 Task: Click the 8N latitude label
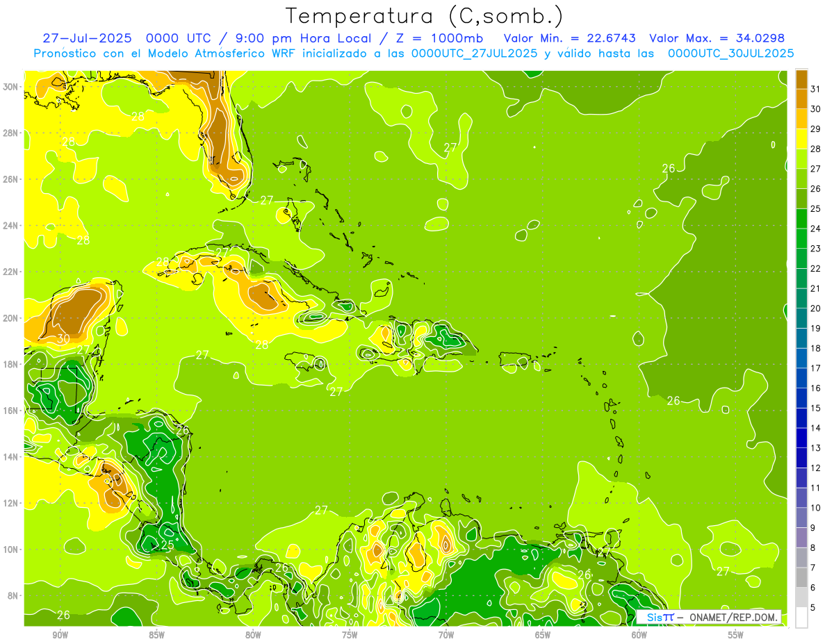coord(14,595)
